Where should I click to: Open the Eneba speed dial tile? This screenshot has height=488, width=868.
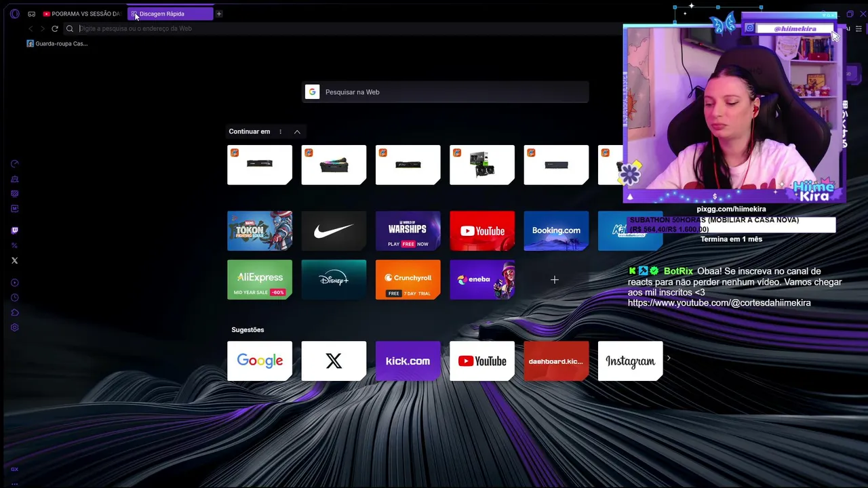[x=482, y=280]
